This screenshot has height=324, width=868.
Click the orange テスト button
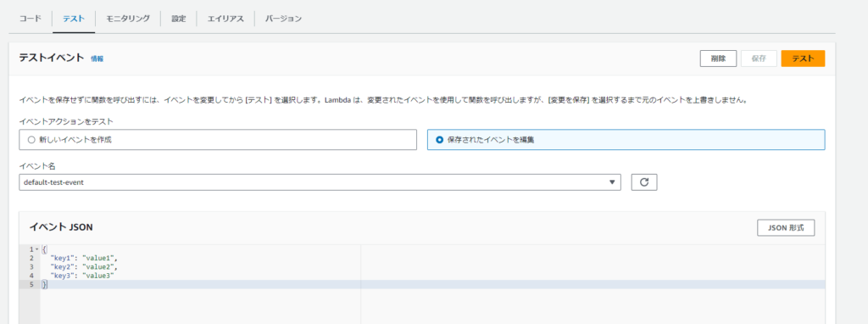coord(803,59)
